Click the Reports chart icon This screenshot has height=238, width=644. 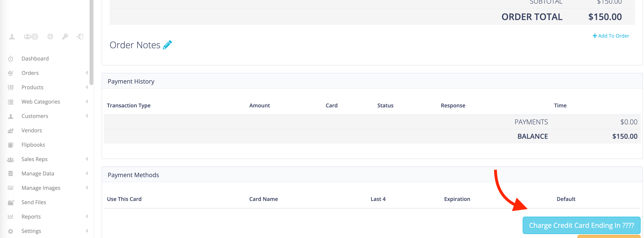tap(11, 216)
